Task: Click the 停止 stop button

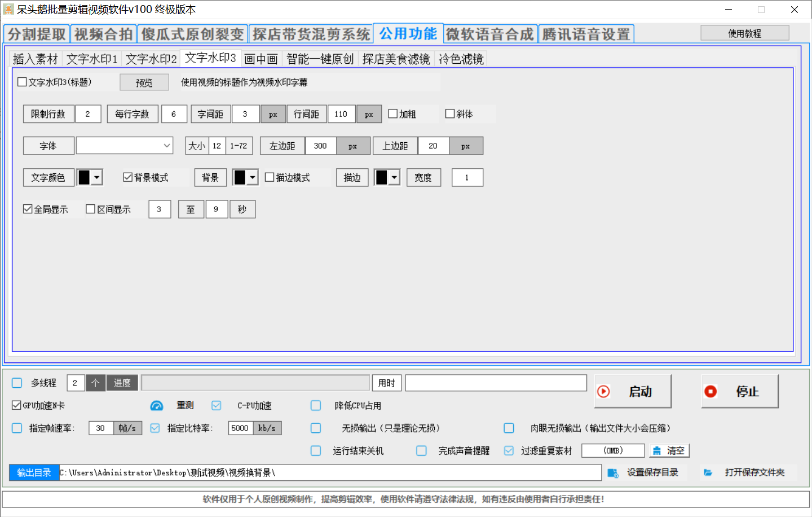Action: (740, 391)
